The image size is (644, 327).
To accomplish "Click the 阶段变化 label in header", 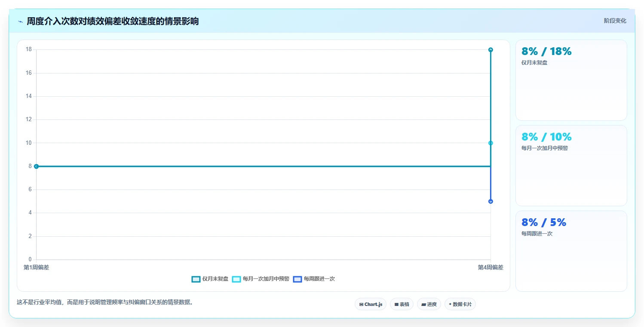I will (615, 21).
